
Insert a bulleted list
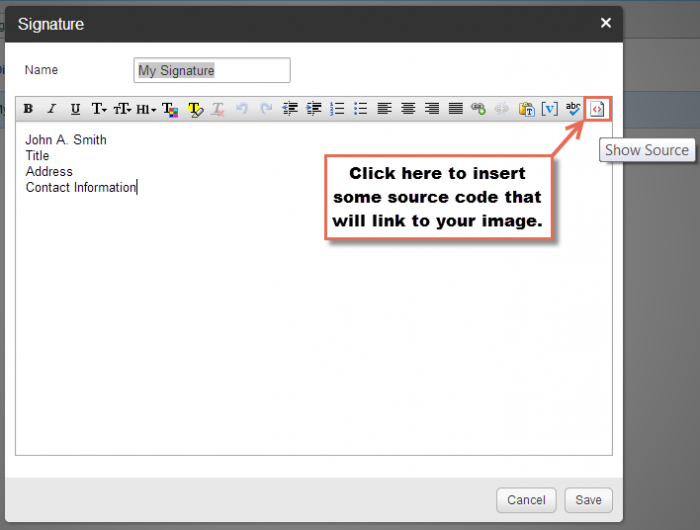coord(361,109)
